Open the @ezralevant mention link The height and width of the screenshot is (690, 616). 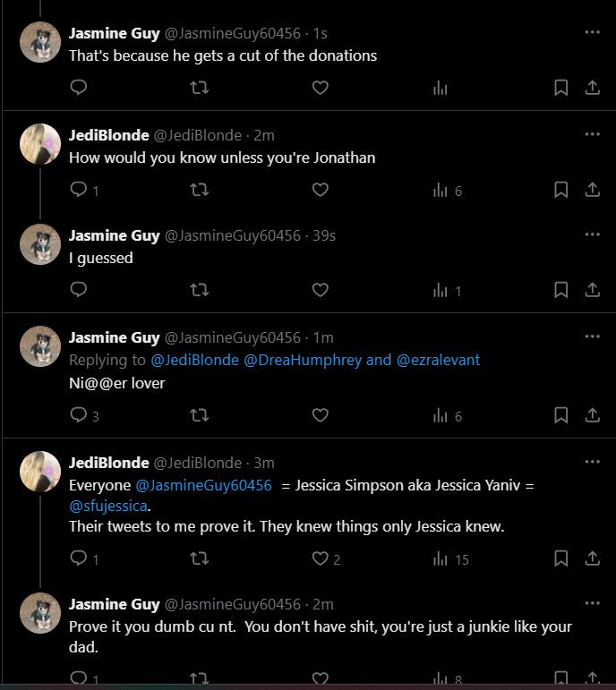pos(438,360)
